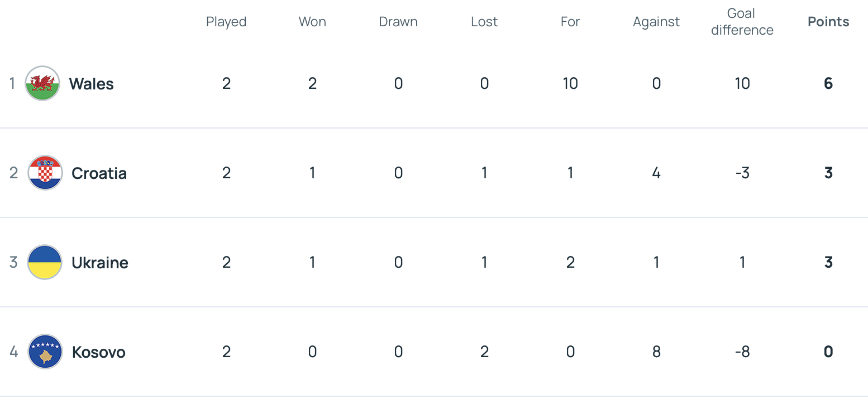
Task: Click the Drawn column header
Action: (398, 22)
